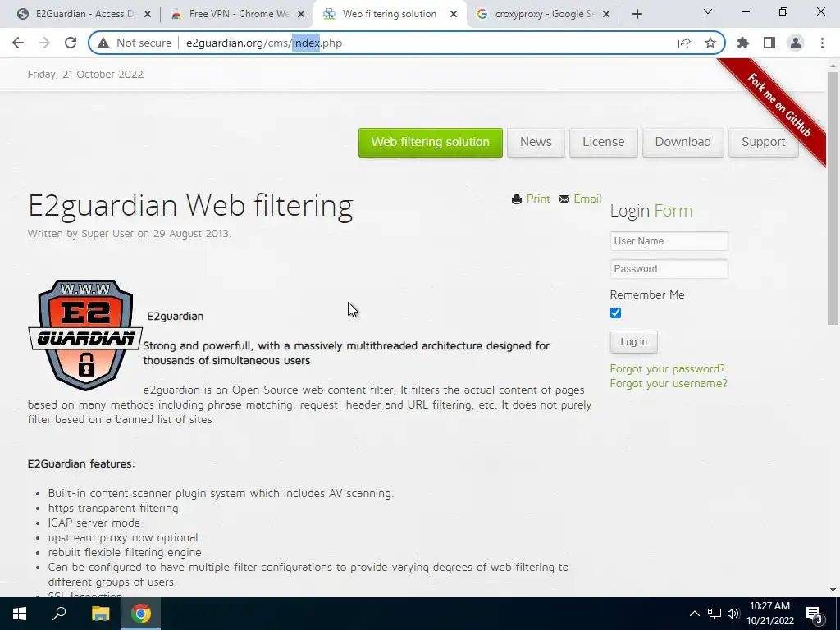Open the License menu item
This screenshot has height=630, width=840.
pyautogui.click(x=603, y=143)
